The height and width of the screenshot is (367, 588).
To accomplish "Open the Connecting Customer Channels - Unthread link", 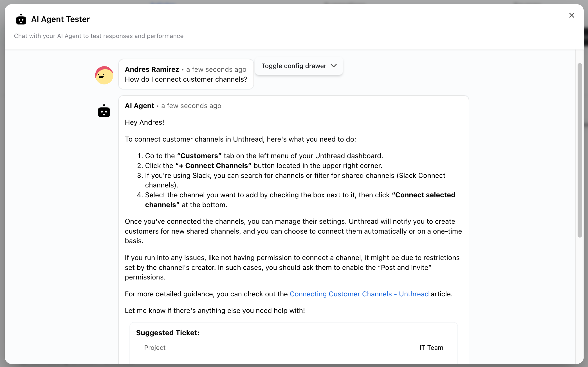I will point(359,294).
